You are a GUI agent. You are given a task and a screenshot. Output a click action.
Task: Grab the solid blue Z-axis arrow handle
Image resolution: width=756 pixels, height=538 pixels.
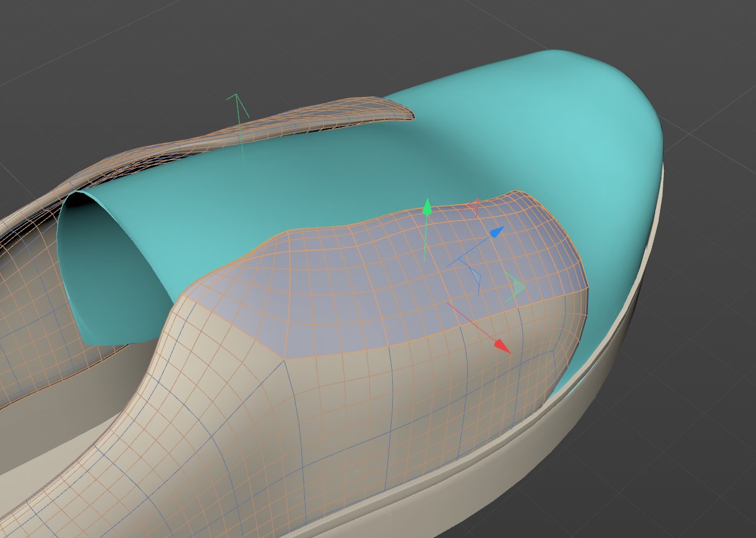pos(496,232)
